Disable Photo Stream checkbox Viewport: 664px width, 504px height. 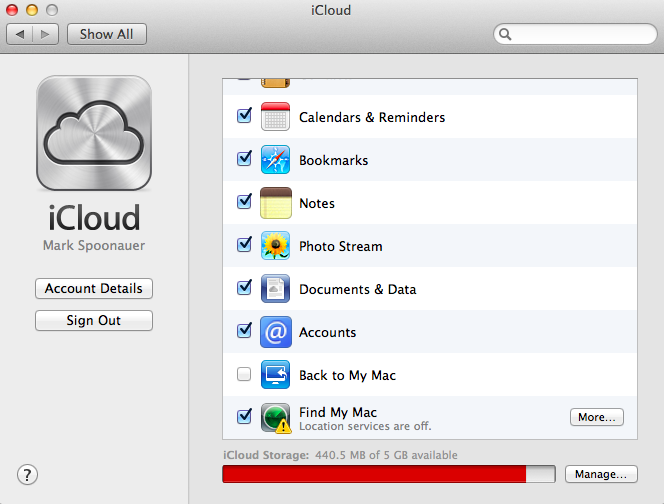click(x=244, y=244)
